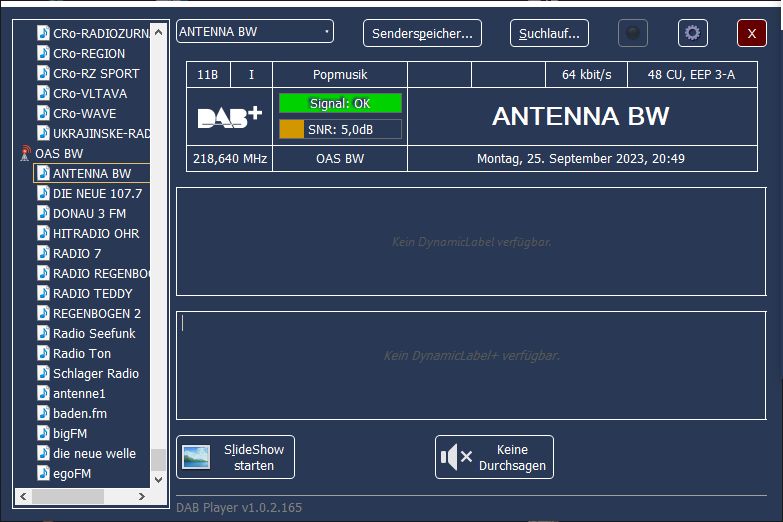The height and width of the screenshot is (522, 783).
Task: Click note icon beside RADIO 7
Action: (x=43, y=253)
